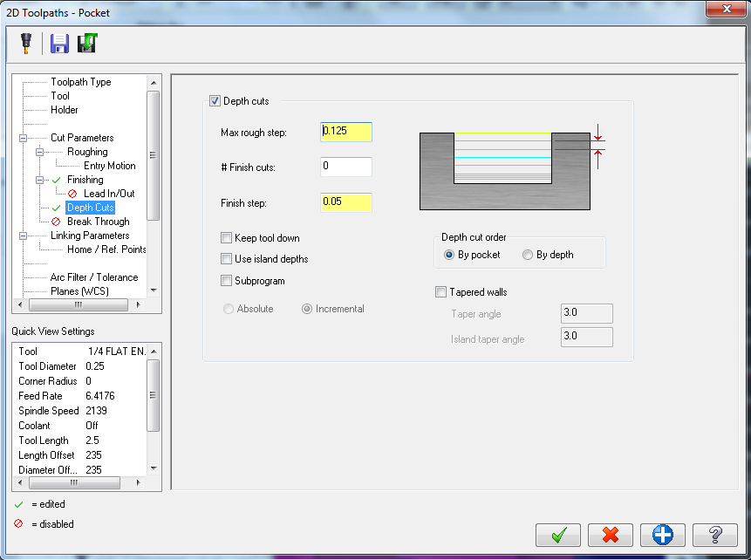Screen dimensions: 751x560
Task: Enable Keep tool down option
Action: tap(227, 238)
